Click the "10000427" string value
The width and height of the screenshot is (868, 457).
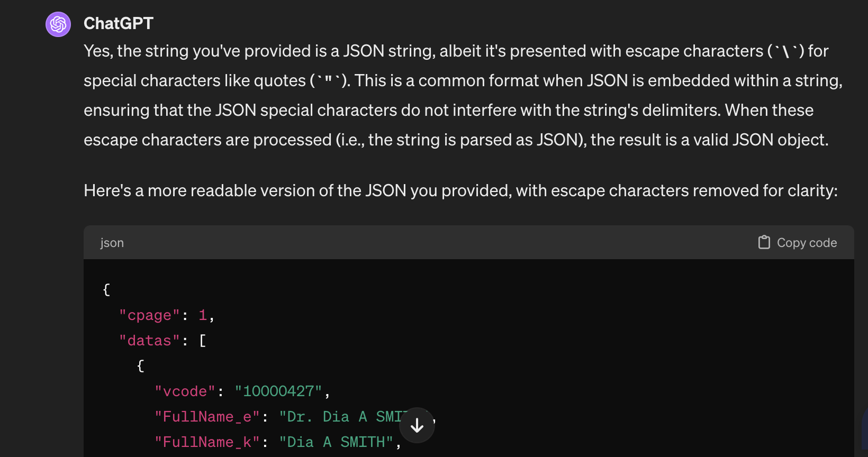[x=278, y=391]
